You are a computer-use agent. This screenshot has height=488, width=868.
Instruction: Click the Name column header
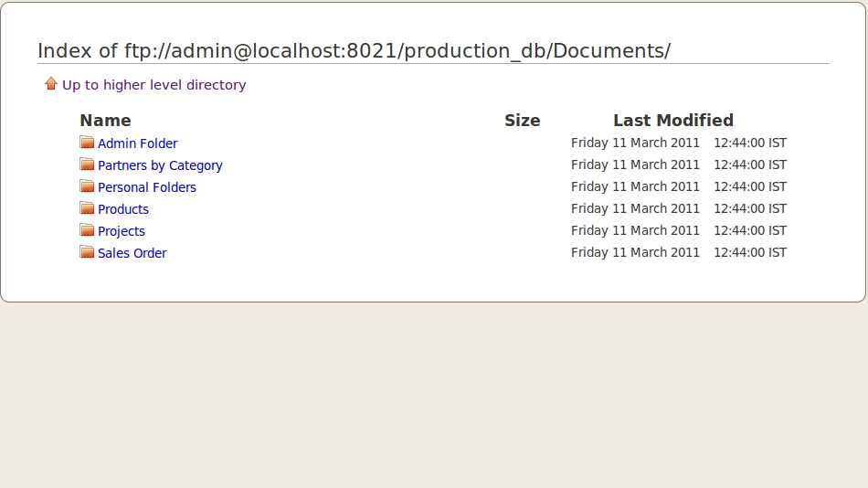pyautogui.click(x=105, y=121)
